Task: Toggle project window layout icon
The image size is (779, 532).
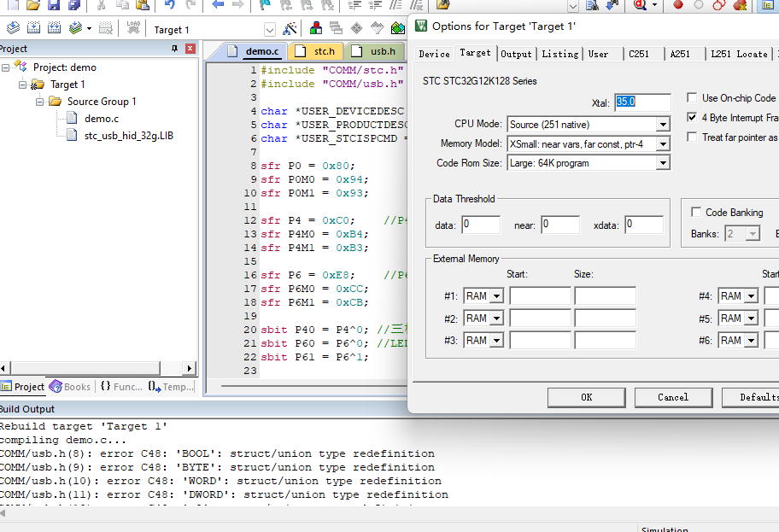Action: 768,5
